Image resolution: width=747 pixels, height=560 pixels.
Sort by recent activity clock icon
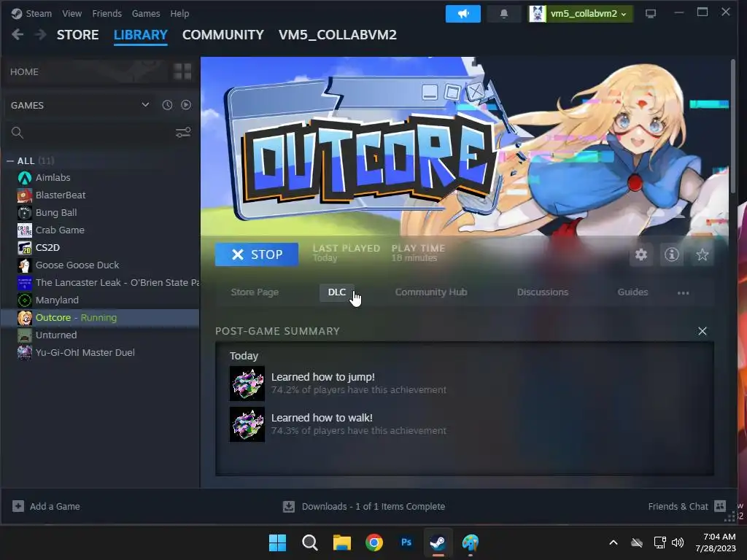[167, 105]
